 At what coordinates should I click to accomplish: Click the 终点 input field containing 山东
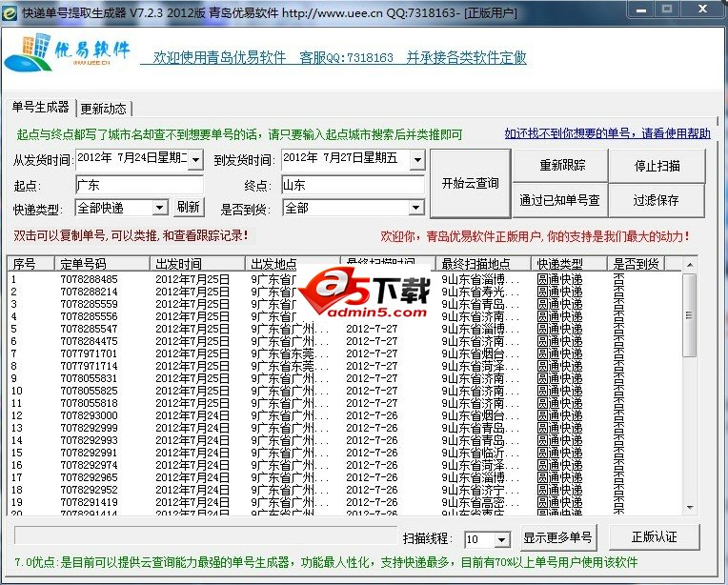pos(353,185)
